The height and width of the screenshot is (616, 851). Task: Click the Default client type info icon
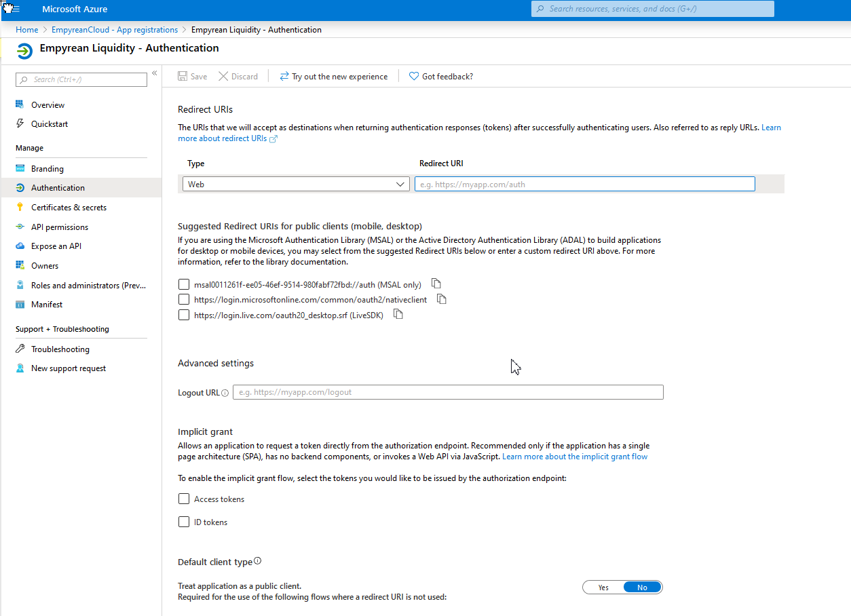coord(257,561)
